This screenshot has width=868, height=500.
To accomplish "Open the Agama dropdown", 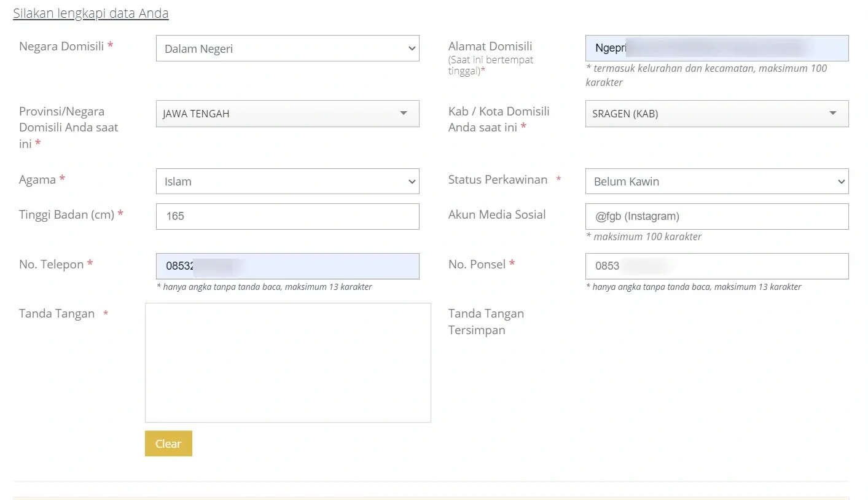I will 287,181.
